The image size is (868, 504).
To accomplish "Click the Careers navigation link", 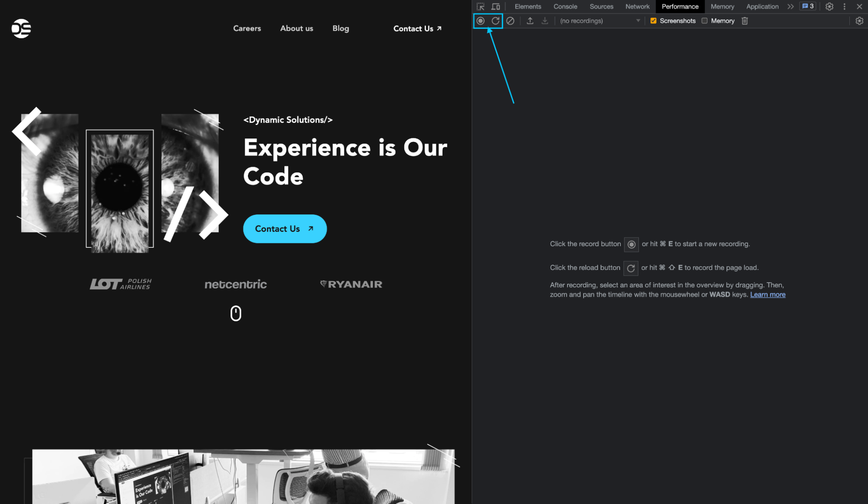I will tap(247, 28).
